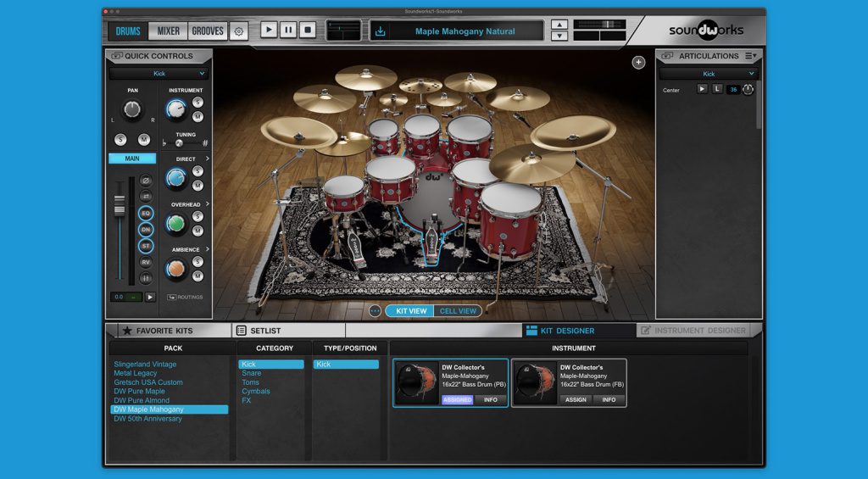Click the Ambience mic level knob

click(176, 269)
